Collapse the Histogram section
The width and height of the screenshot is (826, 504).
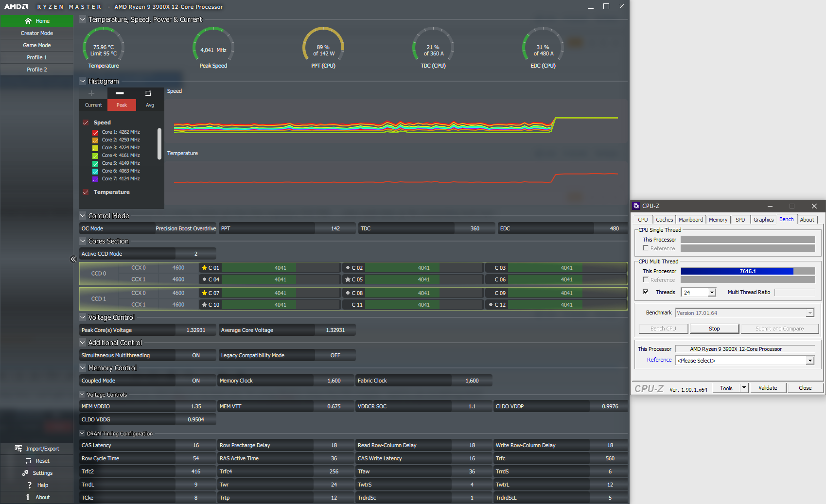point(83,81)
